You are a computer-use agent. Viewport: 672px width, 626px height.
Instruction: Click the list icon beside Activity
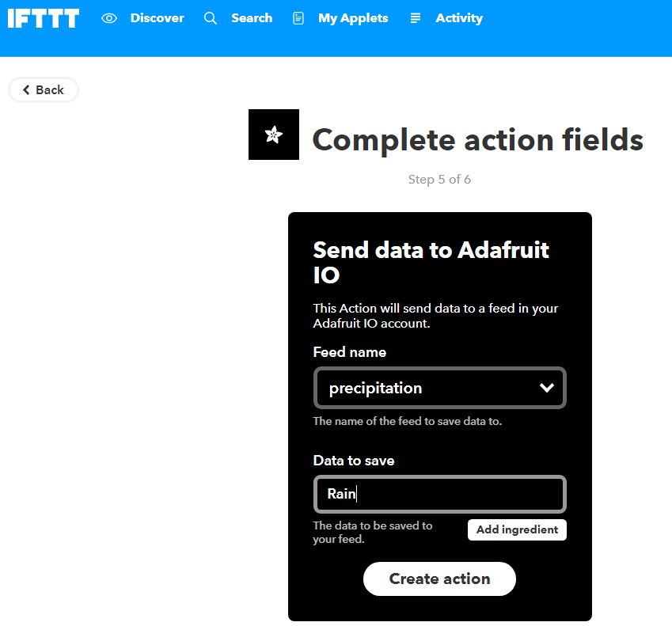(416, 17)
